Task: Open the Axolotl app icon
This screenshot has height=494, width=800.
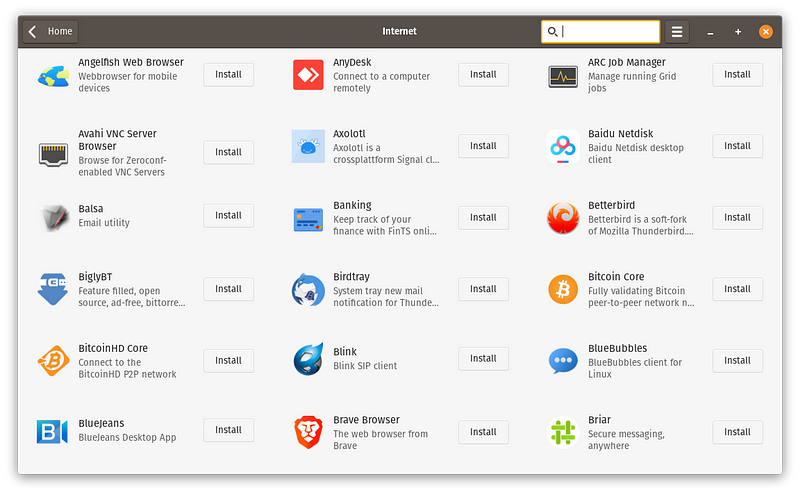Action: (308, 146)
